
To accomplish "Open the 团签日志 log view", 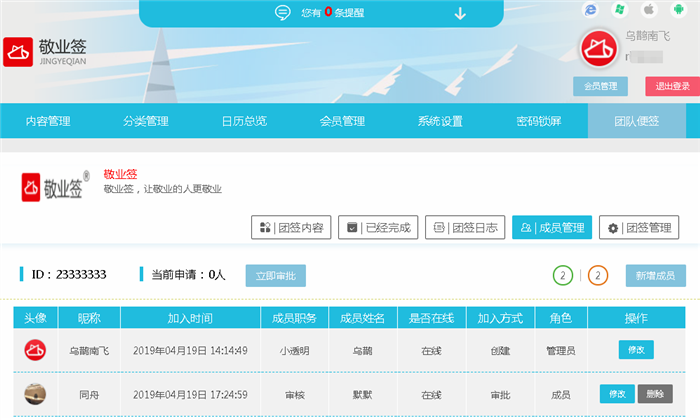I will 465,228.
